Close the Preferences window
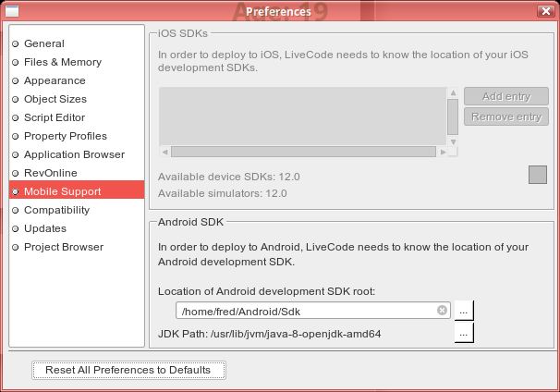560x392 pixels. tap(546, 10)
